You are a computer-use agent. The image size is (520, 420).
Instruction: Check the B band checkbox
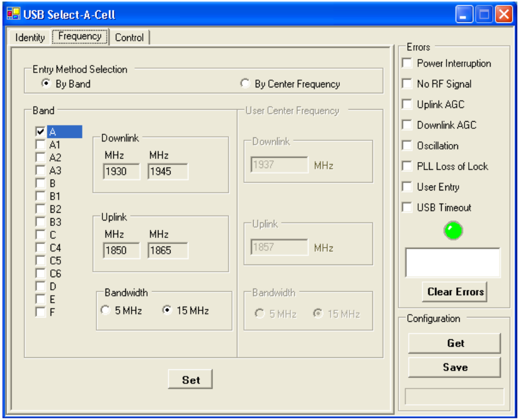pyautogui.click(x=40, y=183)
